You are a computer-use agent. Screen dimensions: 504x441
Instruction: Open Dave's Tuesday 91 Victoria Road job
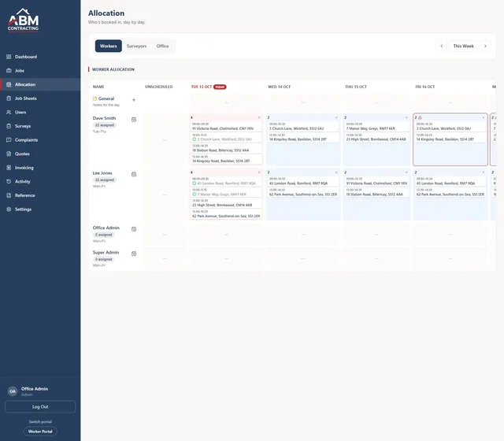226,126
